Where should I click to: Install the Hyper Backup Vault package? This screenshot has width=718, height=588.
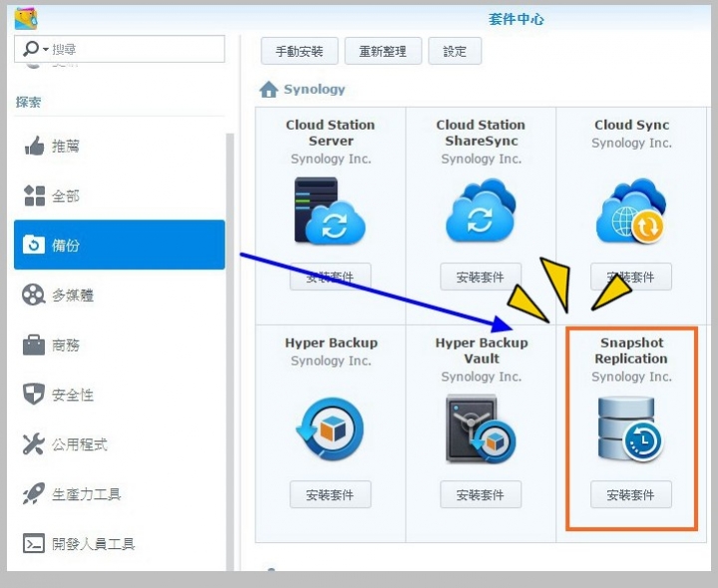[481, 494]
